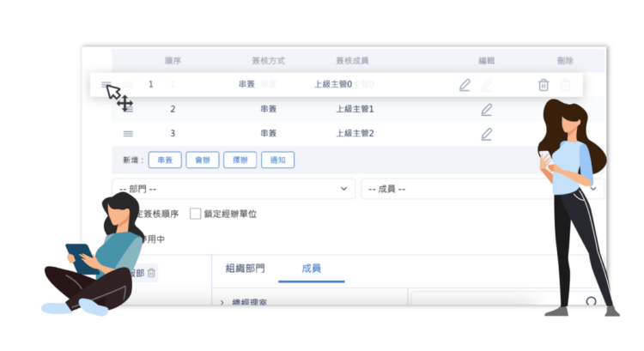Edit the dragged 上級主管0 row via pencil icon
The image size is (644, 351).
465,85
